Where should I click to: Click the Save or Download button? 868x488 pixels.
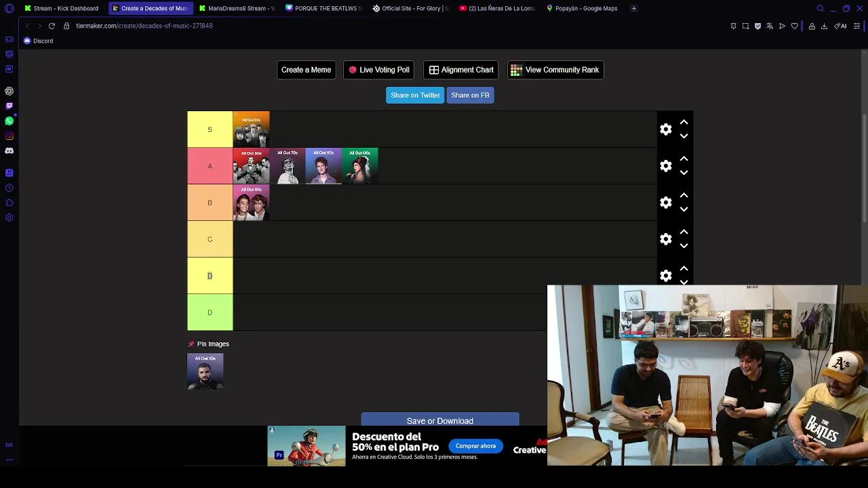(440, 420)
